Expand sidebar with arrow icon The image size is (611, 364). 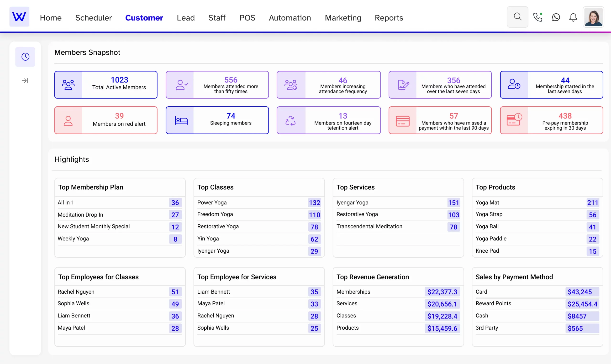pyautogui.click(x=25, y=80)
